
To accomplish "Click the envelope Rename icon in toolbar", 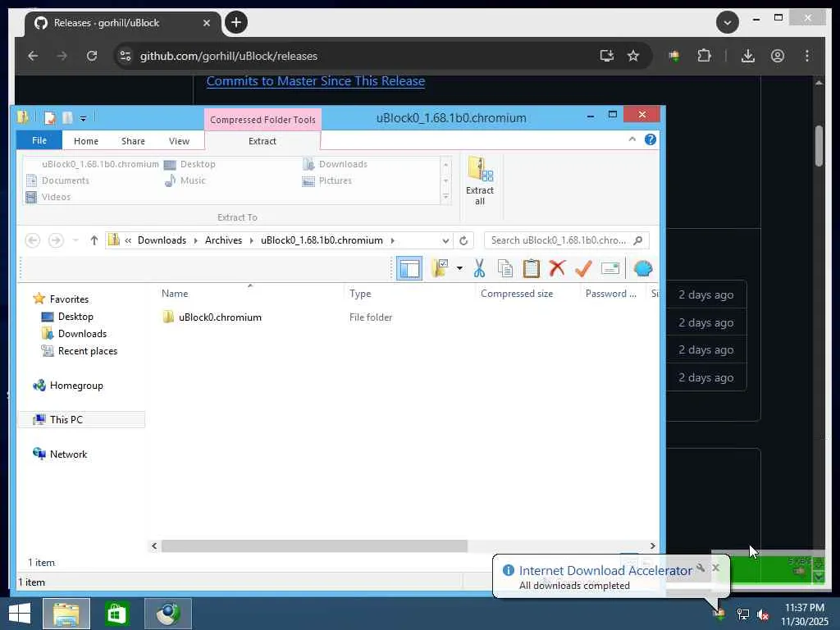I will click(x=610, y=268).
